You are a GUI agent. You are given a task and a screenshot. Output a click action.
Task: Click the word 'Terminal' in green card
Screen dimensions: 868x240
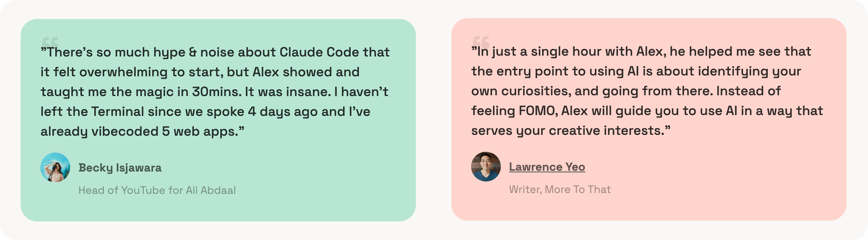[118, 112]
